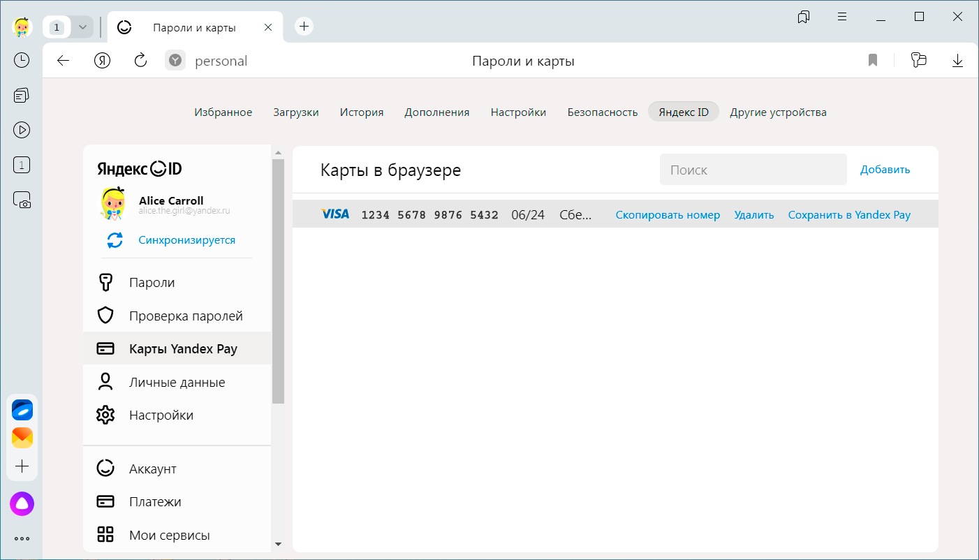The width and height of the screenshot is (979, 560).
Task: Open downloads via the arrow icon
Action: [957, 61]
